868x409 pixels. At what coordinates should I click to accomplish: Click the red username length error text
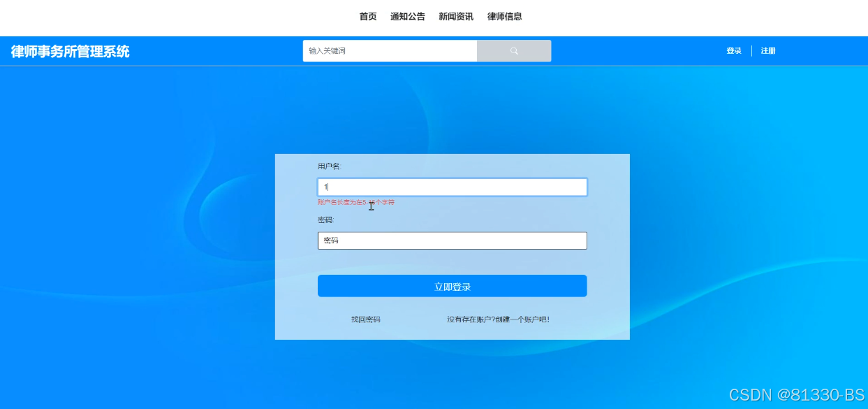356,202
